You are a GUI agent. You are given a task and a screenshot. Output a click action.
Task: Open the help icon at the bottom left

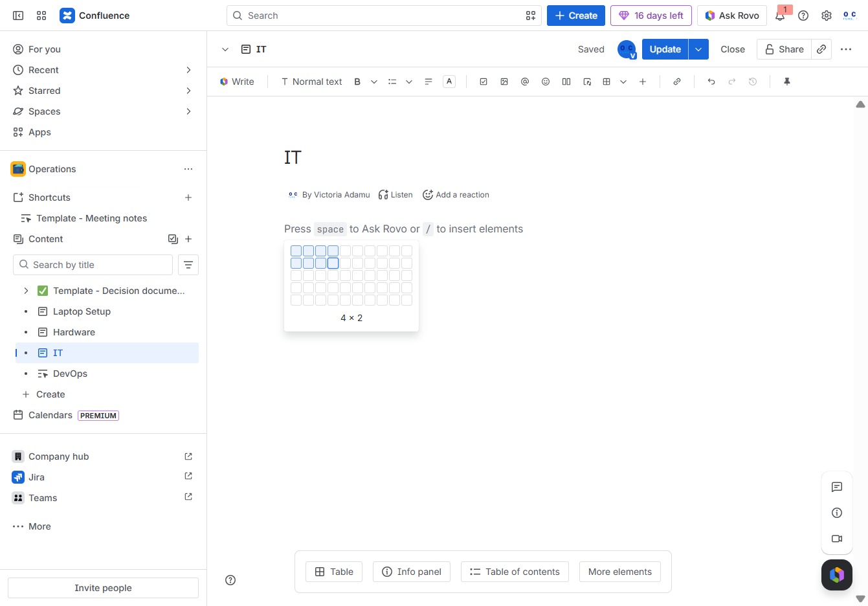(x=230, y=580)
